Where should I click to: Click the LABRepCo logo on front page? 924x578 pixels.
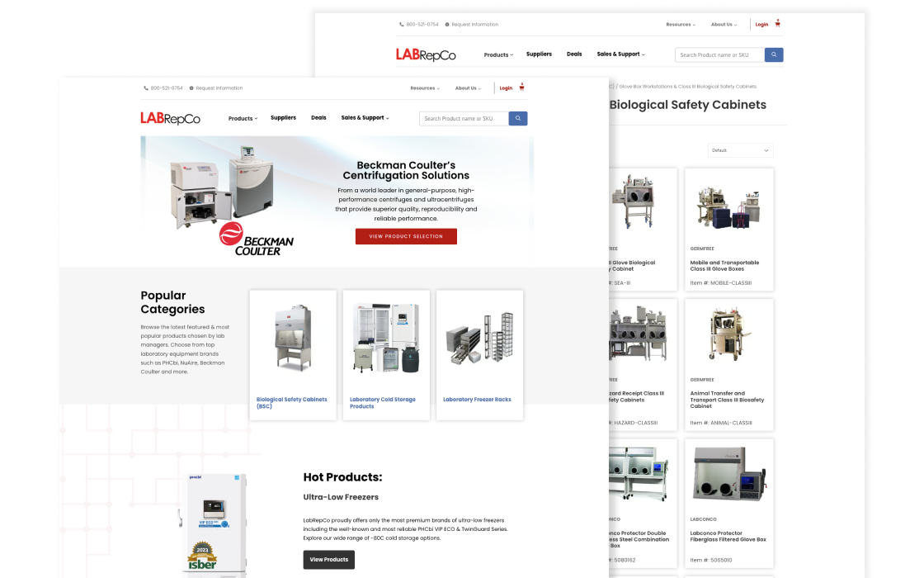pos(170,119)
